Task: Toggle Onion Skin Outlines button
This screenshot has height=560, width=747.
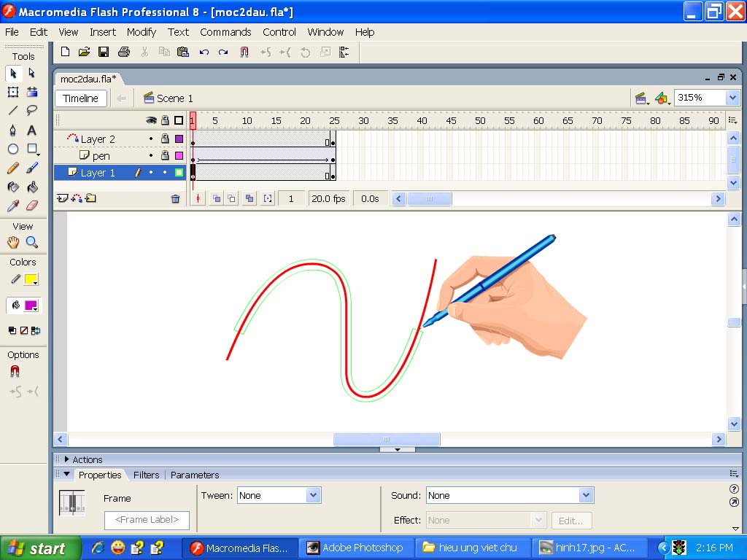Action: tap(232, 198)
